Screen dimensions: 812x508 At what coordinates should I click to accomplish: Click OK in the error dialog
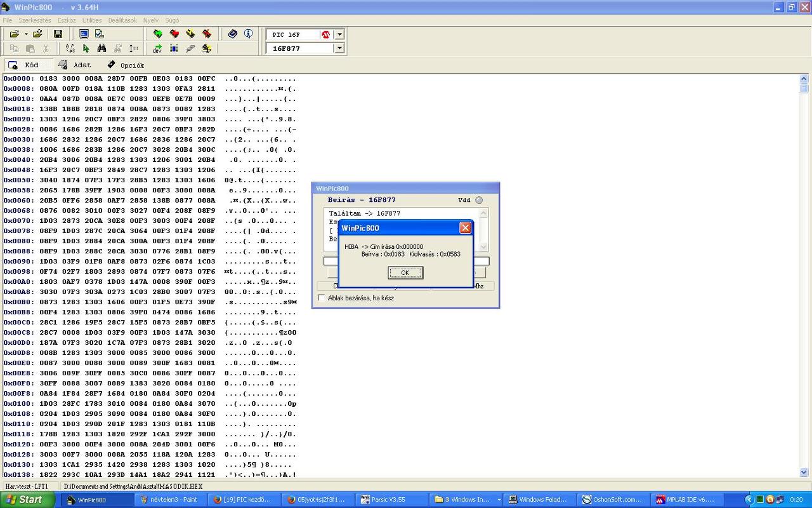point(405,272)
